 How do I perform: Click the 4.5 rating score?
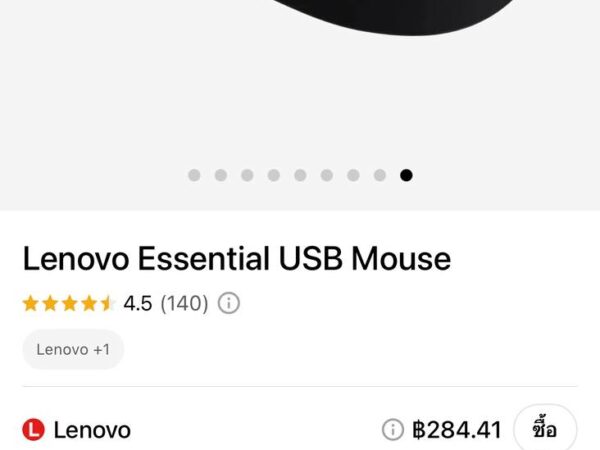coord(138,303)
